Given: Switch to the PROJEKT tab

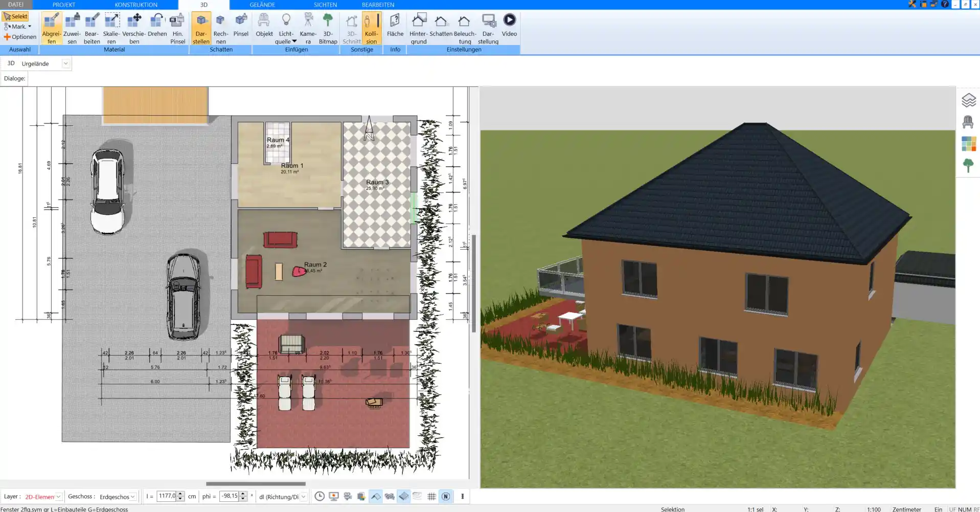Looking at the screenshot, I should (64, 5).
